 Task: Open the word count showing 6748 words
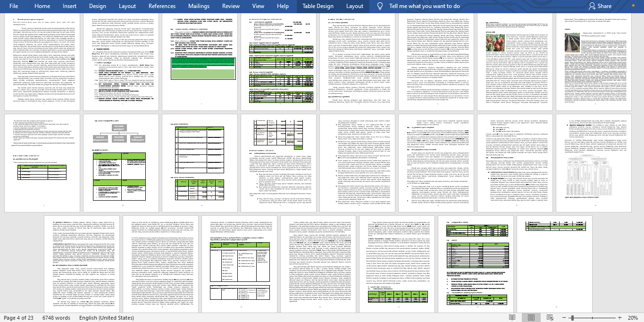pyautogui.click(x=56, y=318)
